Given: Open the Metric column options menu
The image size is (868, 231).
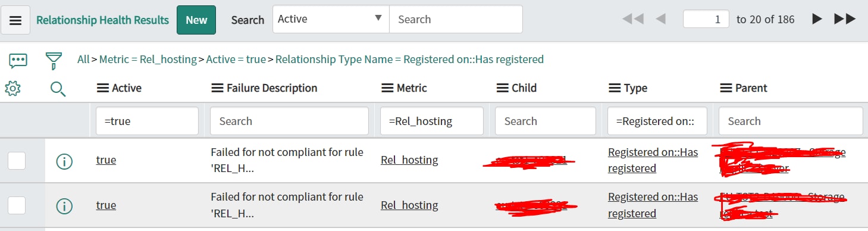Looking at the screenshot, I should click(387, 88).
